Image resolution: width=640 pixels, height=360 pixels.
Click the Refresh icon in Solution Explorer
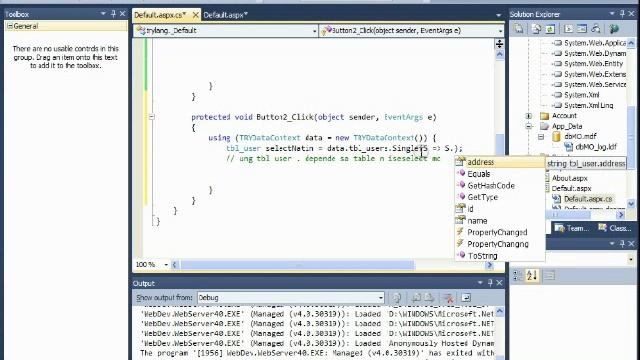coord(550,29)
